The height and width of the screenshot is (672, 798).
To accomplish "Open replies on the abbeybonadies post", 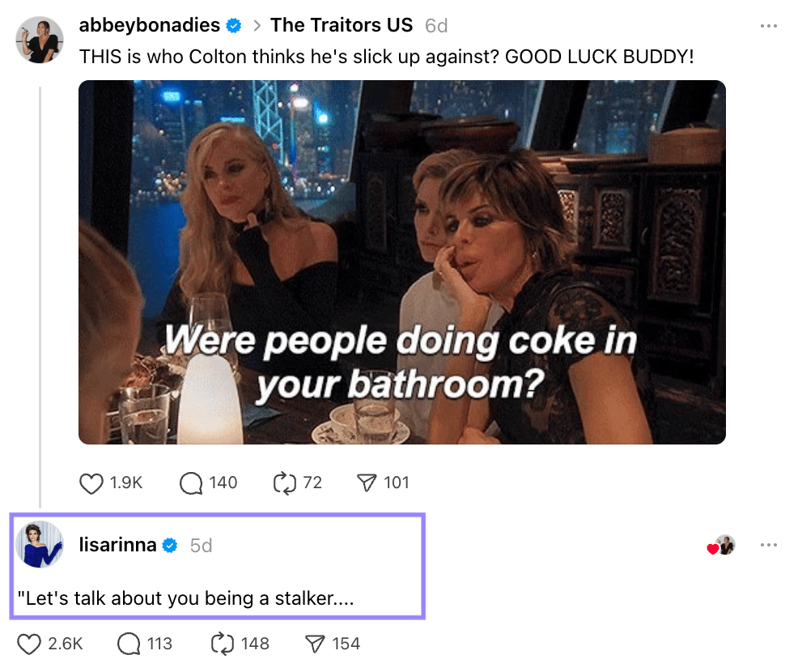I will coord(191,483).
